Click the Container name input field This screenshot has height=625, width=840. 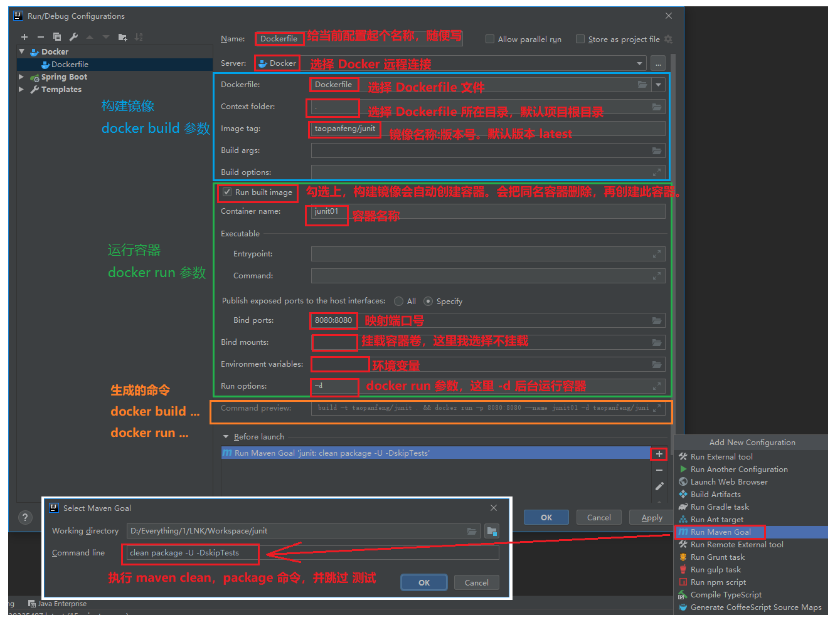487,211
